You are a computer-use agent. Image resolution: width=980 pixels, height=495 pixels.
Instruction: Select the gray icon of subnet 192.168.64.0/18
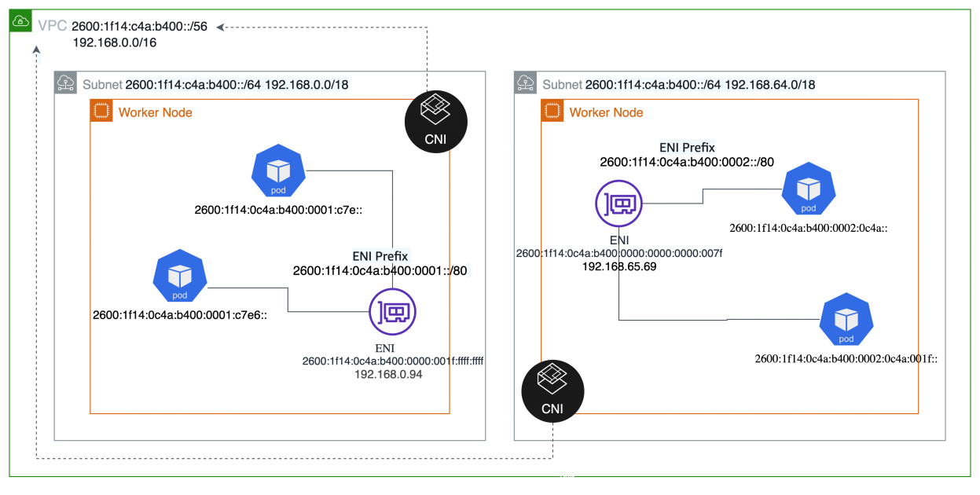point(525,83)
